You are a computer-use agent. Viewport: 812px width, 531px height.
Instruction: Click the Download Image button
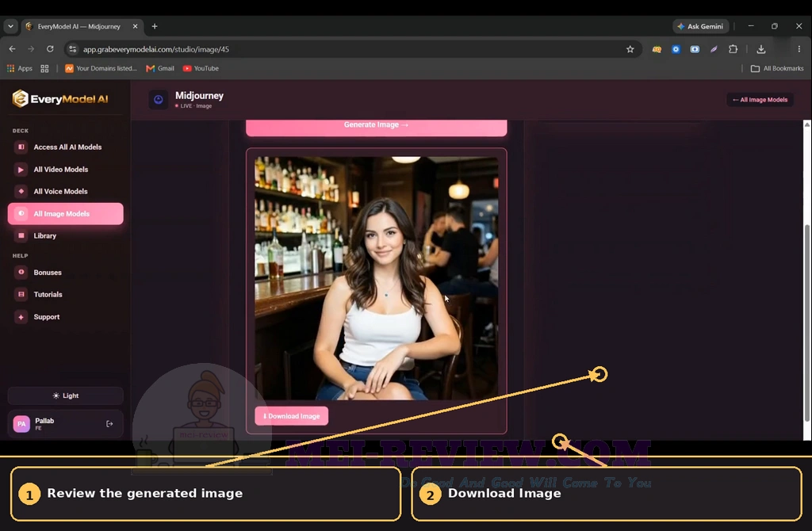[x=291, y=416]
